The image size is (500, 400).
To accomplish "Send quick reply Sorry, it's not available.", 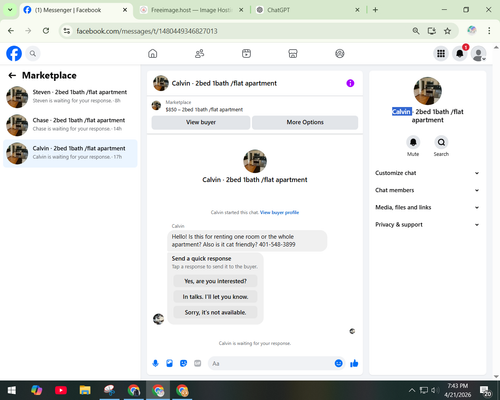I will coord(215,312).
